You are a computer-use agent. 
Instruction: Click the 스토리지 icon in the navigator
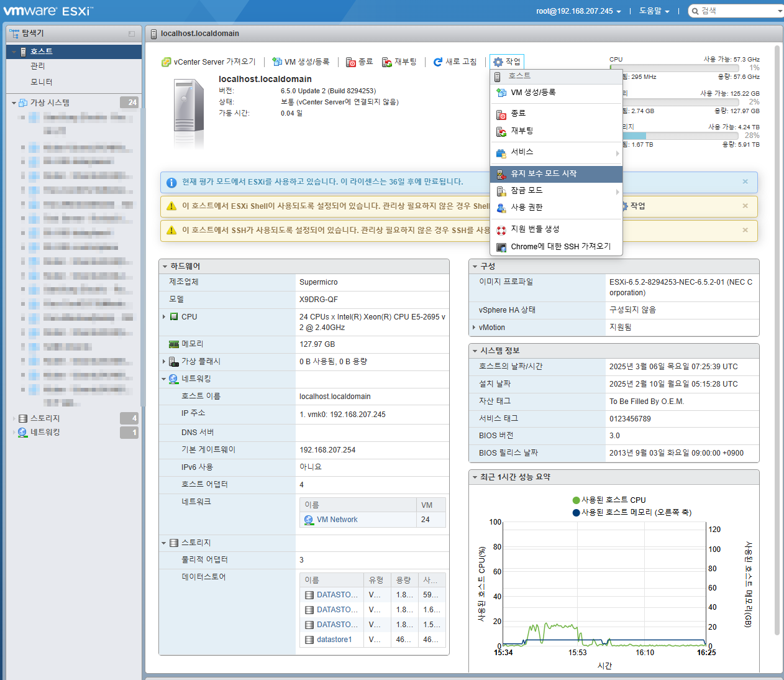pos(23,418)
